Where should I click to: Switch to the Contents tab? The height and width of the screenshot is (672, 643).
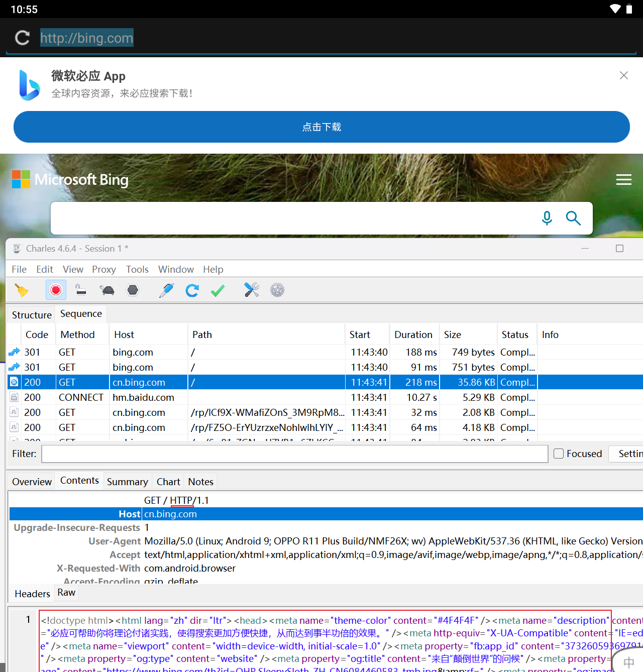[x=79, y=480]
